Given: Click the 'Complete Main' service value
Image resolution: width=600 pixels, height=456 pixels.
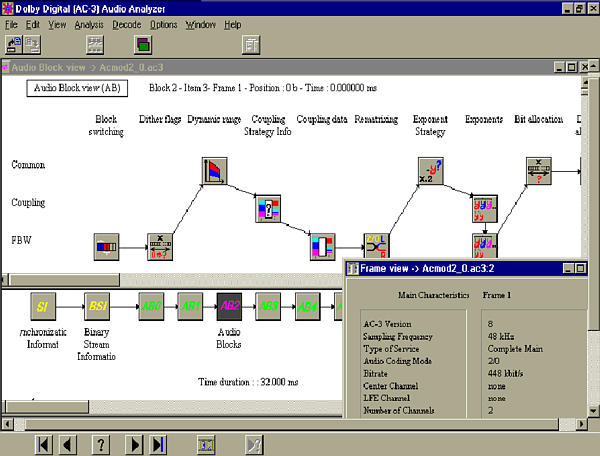Looking at the screenshot, I should point(515,349).
